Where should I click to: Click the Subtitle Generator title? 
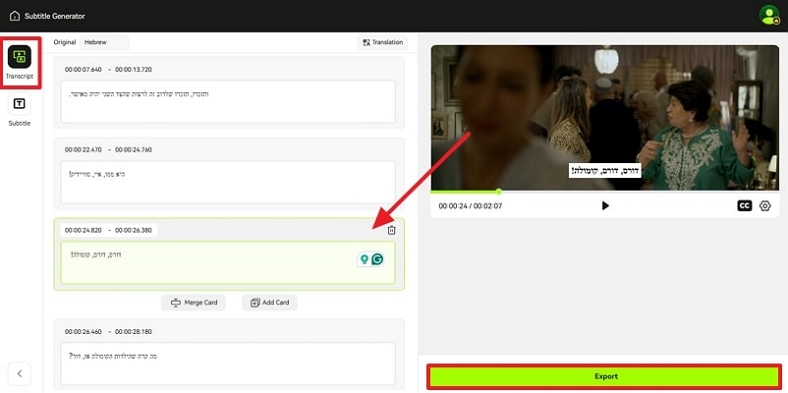tap(55, 16)
